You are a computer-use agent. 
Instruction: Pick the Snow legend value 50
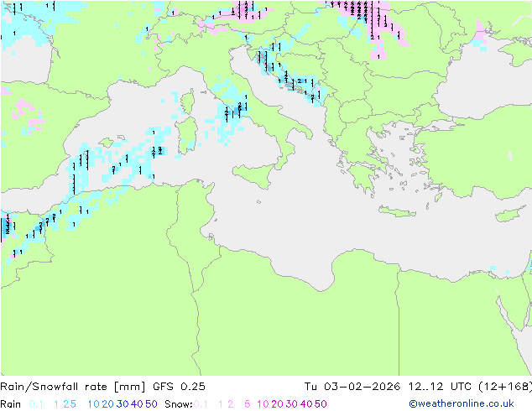[x=321, y=404]
